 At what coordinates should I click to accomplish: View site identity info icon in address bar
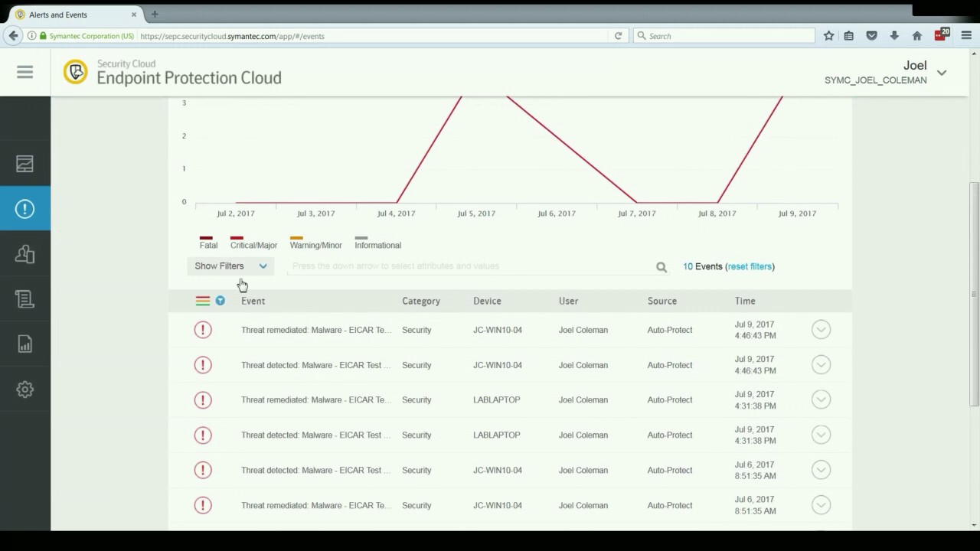tap(31, 36)
